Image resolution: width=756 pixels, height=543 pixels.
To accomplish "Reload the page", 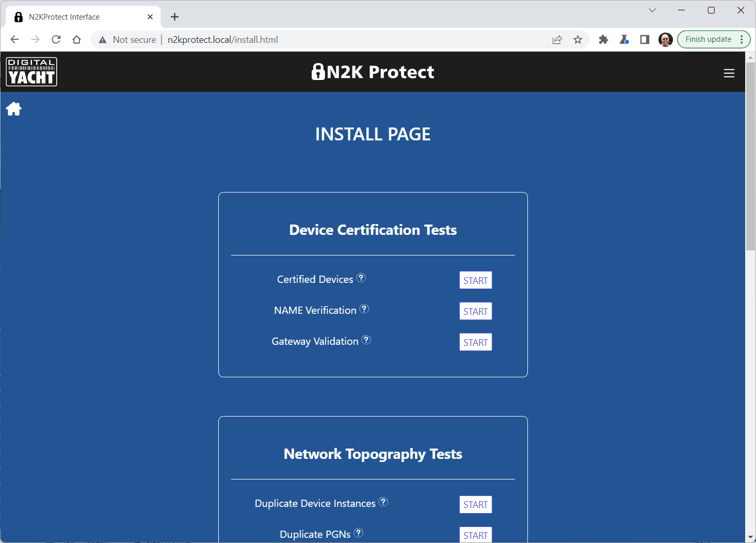I will pos(56,40).
